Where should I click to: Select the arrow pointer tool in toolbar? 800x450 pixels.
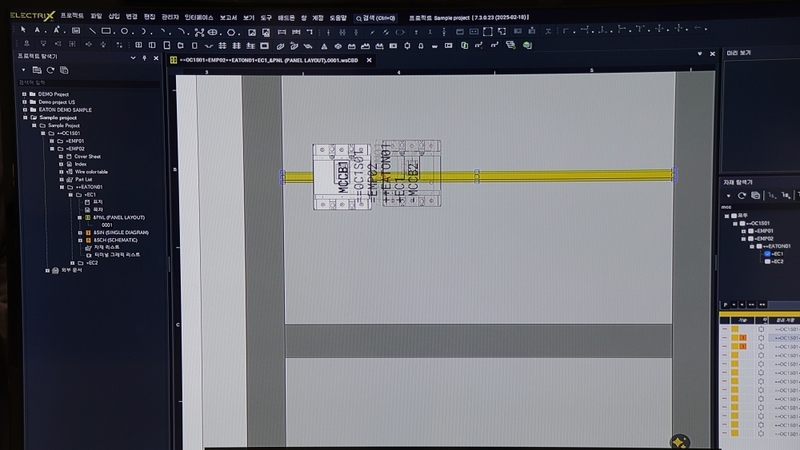(25, 31)
